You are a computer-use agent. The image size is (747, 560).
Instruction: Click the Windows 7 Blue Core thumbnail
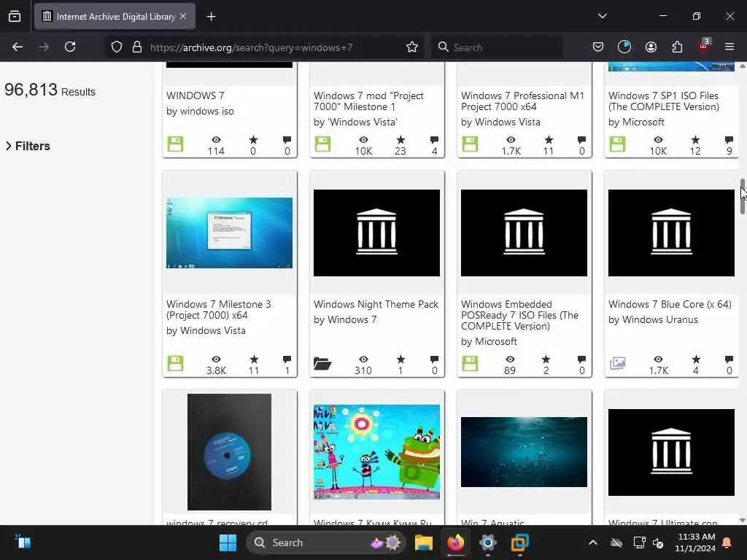(x=671, y=233)
